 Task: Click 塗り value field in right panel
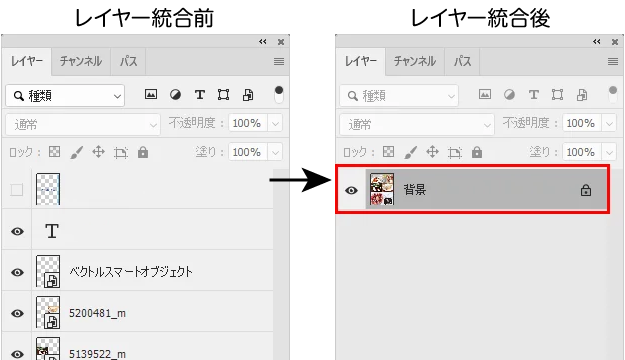582,152
